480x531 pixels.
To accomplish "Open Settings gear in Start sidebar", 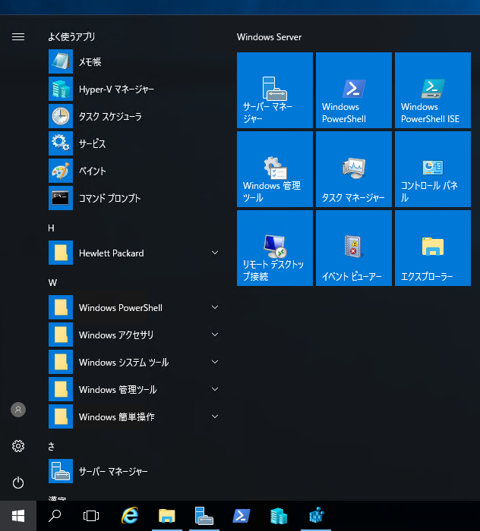I will pyautogui.click(x=18, y=446).
